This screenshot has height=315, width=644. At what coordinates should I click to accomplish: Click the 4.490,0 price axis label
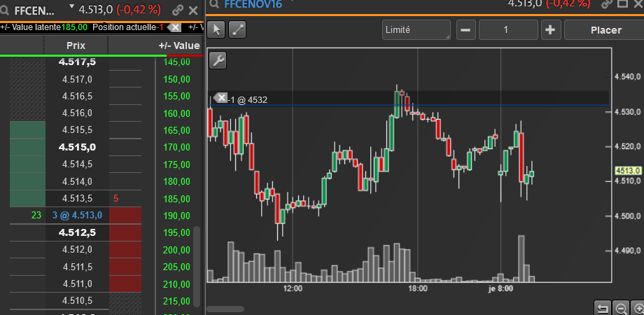click(628, 250)
